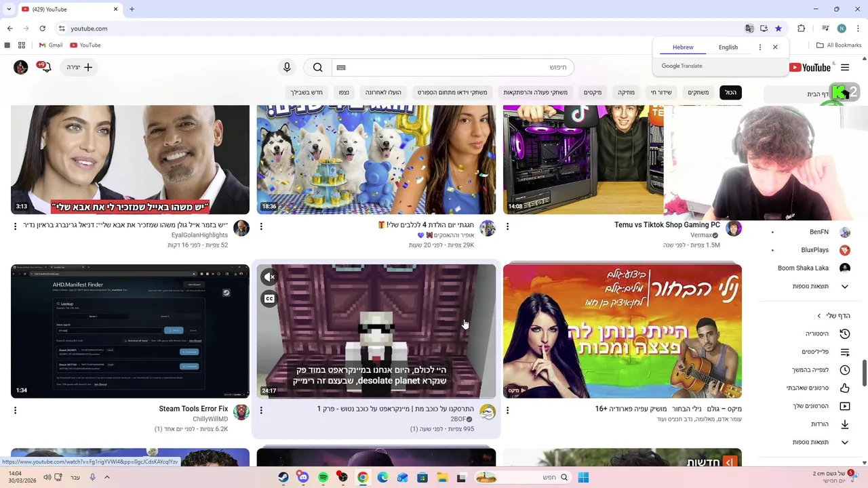Image resolution: width=868 pixels, height=488 pixels.
Task: Open the notifications bell
Action: (x=46, y=67)
